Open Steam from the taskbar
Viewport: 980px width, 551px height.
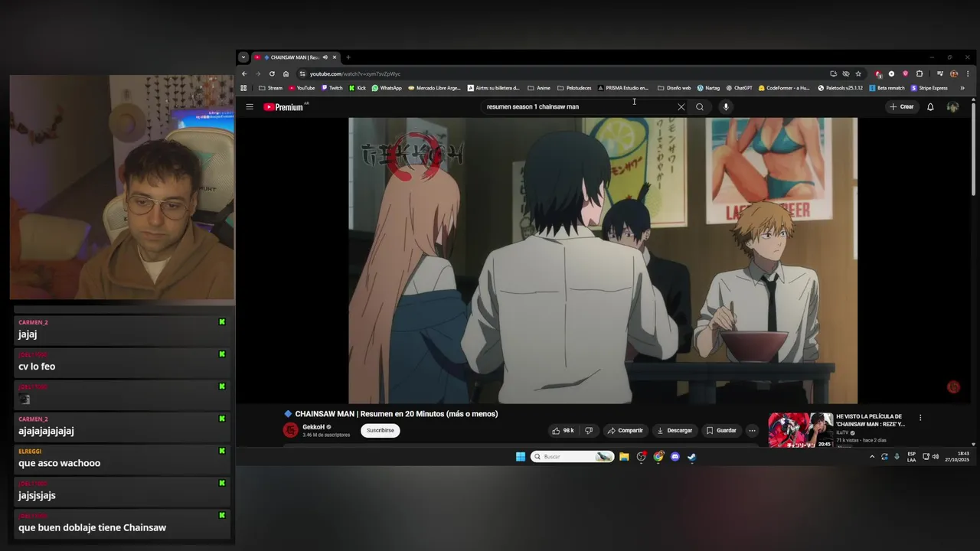tap(691, 457)
